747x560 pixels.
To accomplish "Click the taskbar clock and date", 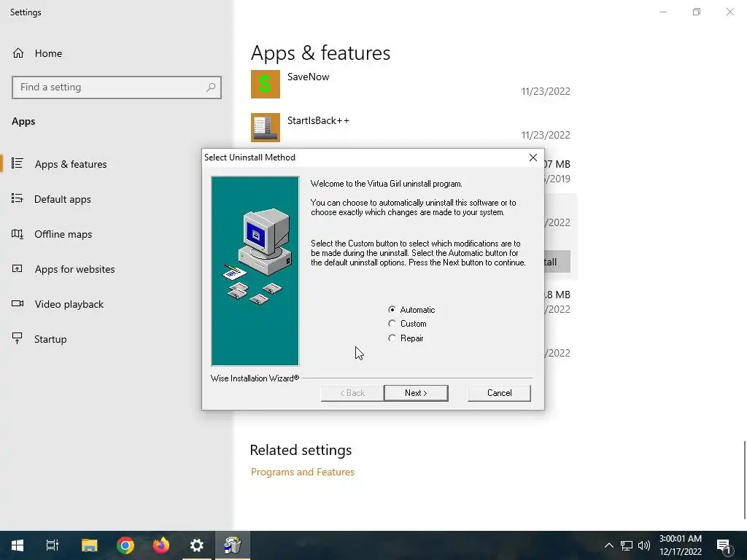I will click(x=681, y=545).
